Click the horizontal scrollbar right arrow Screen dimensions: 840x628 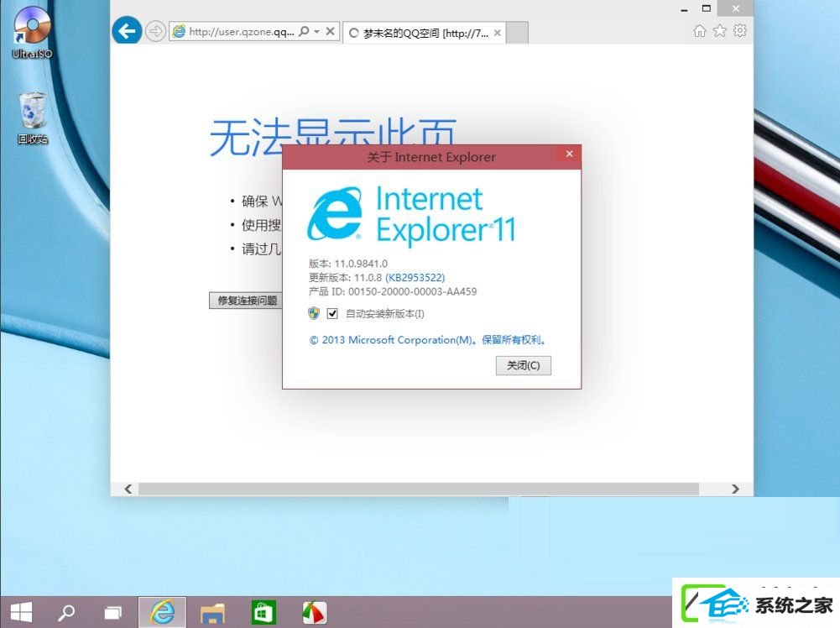coord(735,489)
